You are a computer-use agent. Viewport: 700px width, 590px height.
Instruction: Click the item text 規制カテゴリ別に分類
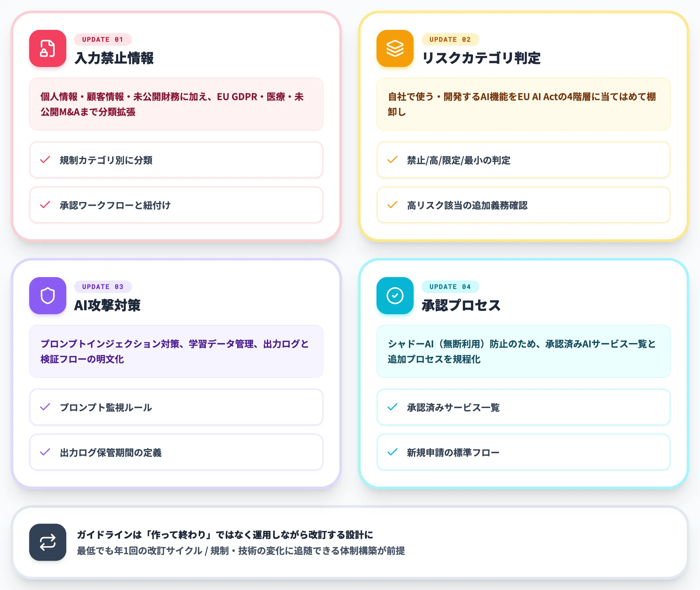pos(106,160)
